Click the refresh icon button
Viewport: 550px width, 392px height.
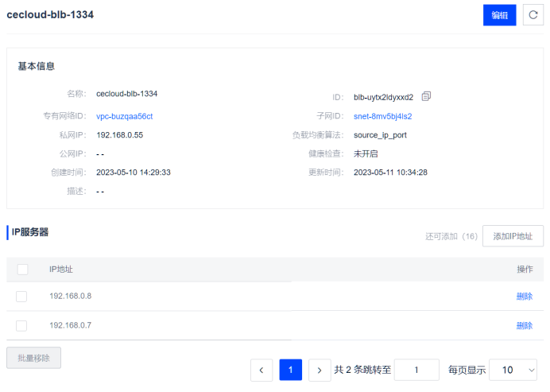[x=533, y=15]
